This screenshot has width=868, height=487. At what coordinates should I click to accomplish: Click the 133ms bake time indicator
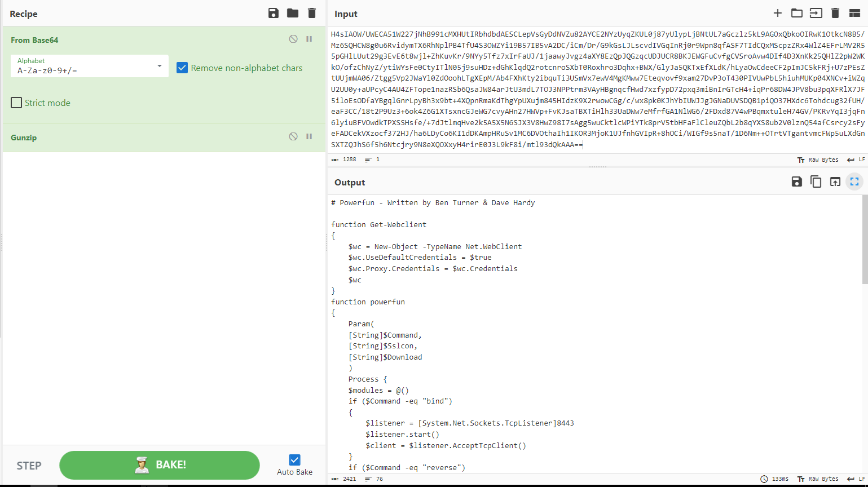[774, 479]
